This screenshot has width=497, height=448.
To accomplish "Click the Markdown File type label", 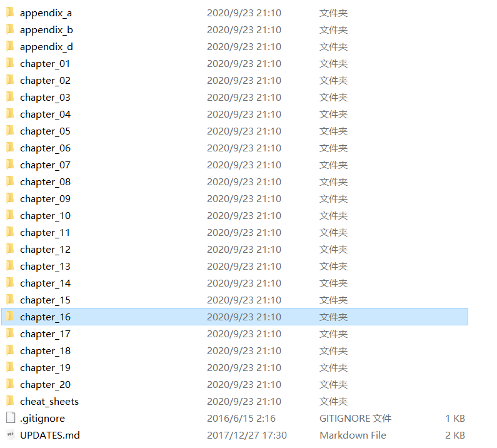I will (353, 435).
